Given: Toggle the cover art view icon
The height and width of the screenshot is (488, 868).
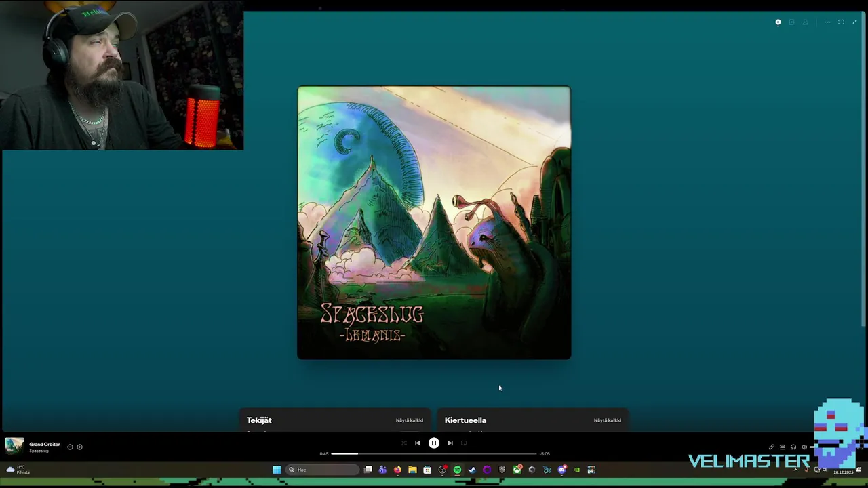Looking at the screenshot, I should coord(778,22).
